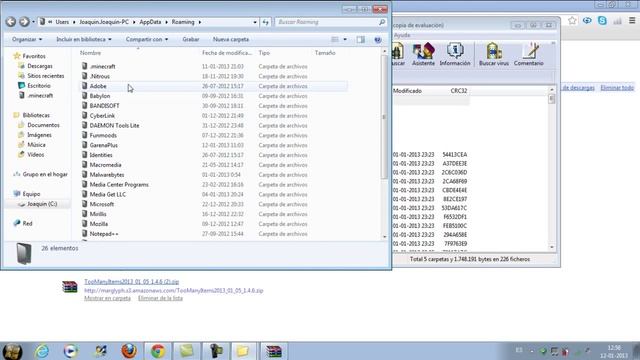The height and width of the screenshot is (360, 640).
Task: Select the Adobe folder row
Action: click(213, 86)
